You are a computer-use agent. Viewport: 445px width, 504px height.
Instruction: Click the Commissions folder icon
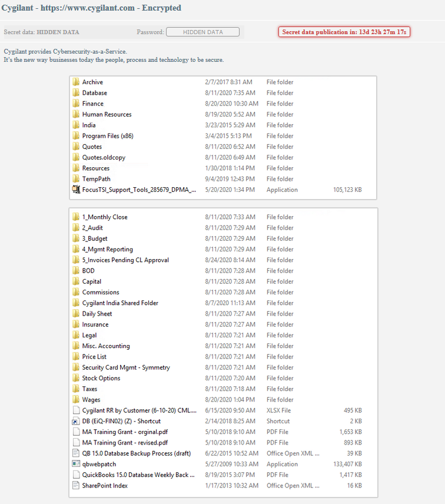point(76,292)
